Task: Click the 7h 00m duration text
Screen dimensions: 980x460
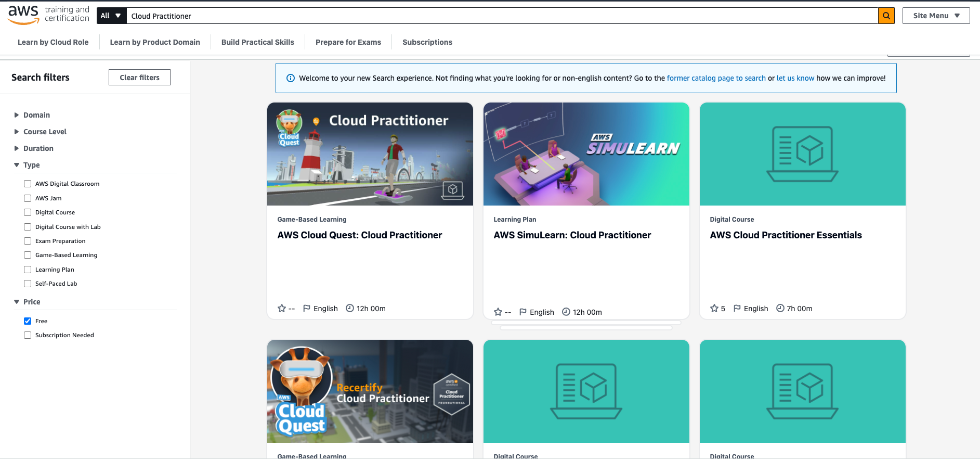Action: coord(799,309)
